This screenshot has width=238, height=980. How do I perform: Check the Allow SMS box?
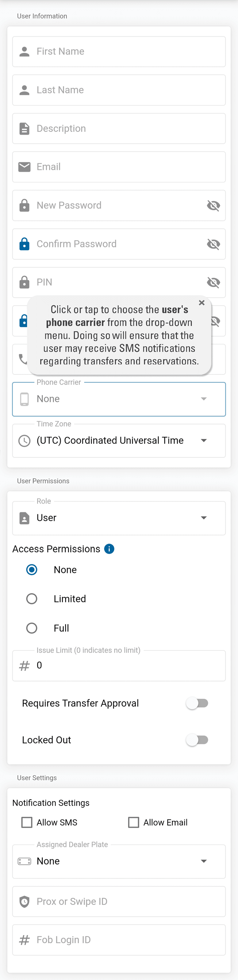(x=27, y=822)
